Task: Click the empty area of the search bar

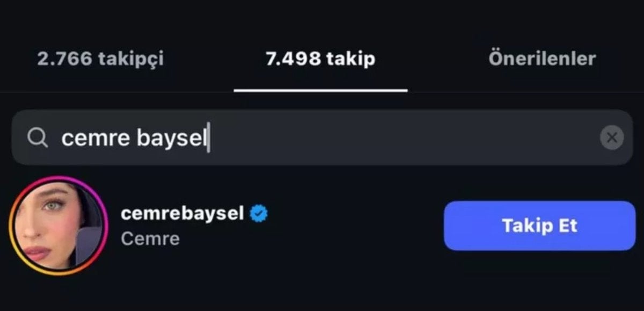Action: pos(402,138)
